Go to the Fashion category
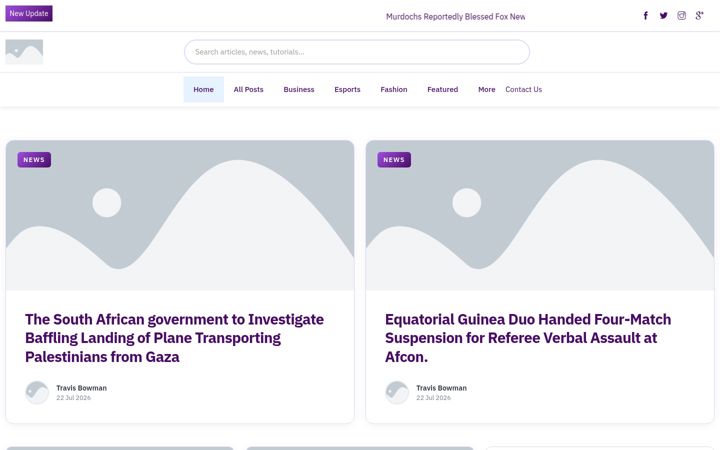720x450 pixels. click(394, 90)
